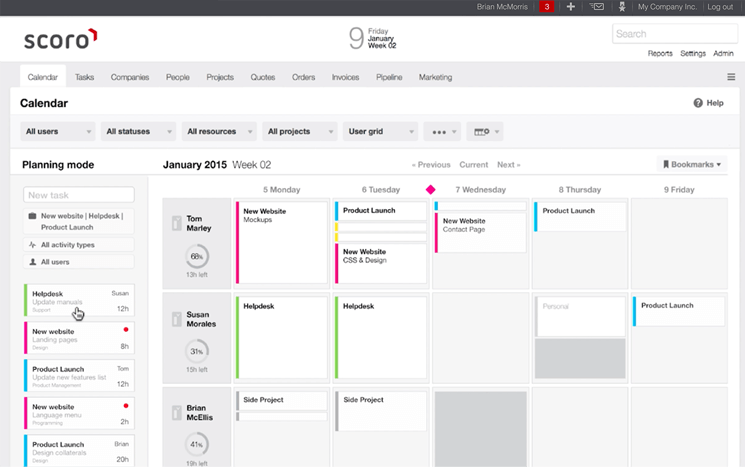This screenshot has height=467, width=745.
Task: Click Log out
Action: click(720, 7)
